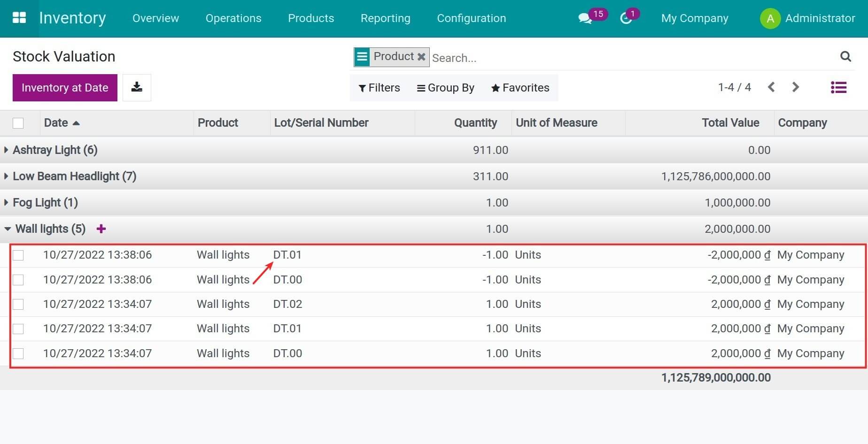Open the activities clock icon
Viewport: 868px width, 444px height.
[626, 18]
